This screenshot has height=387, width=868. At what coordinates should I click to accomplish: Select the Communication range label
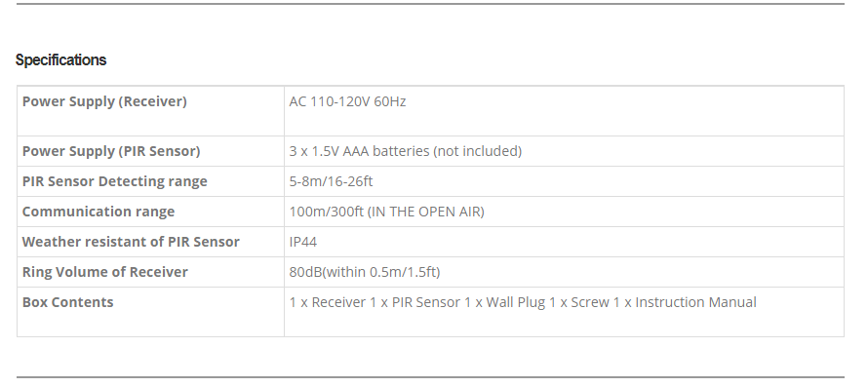[99, 212]
